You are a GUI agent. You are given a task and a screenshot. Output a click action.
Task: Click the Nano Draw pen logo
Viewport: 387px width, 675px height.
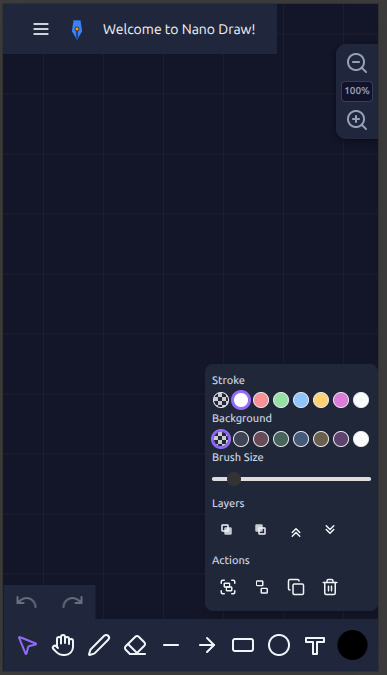(x=77, y=29)
